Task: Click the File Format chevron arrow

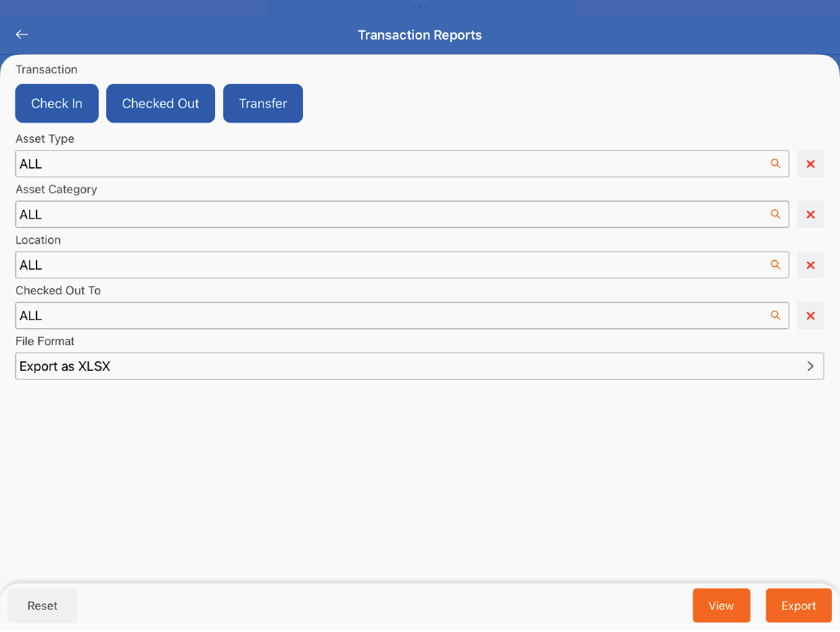Action: (810, 366)
